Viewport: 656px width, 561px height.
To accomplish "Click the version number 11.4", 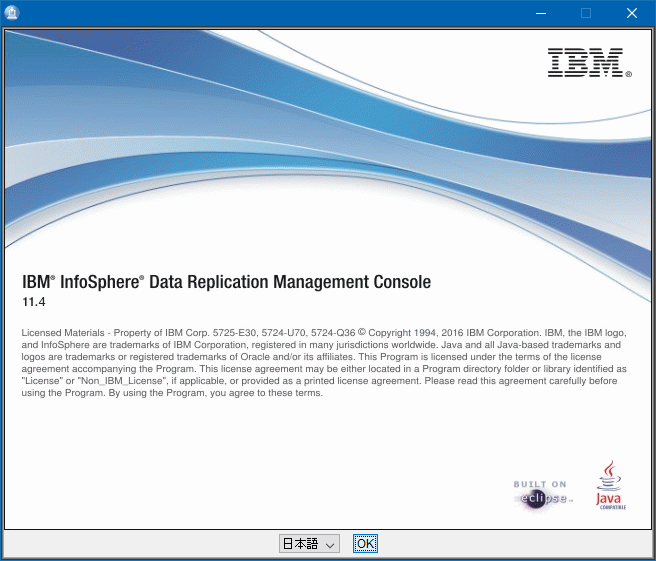I will (33, 302).
